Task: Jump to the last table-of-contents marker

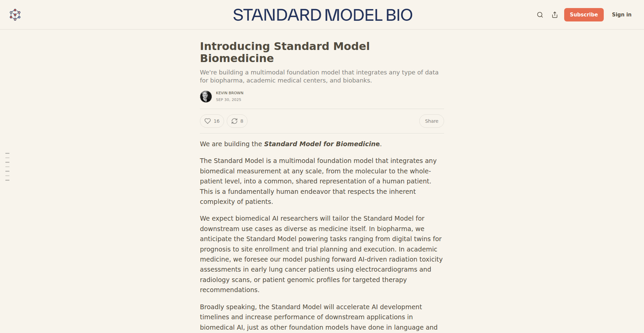Action: pos(7,180)
